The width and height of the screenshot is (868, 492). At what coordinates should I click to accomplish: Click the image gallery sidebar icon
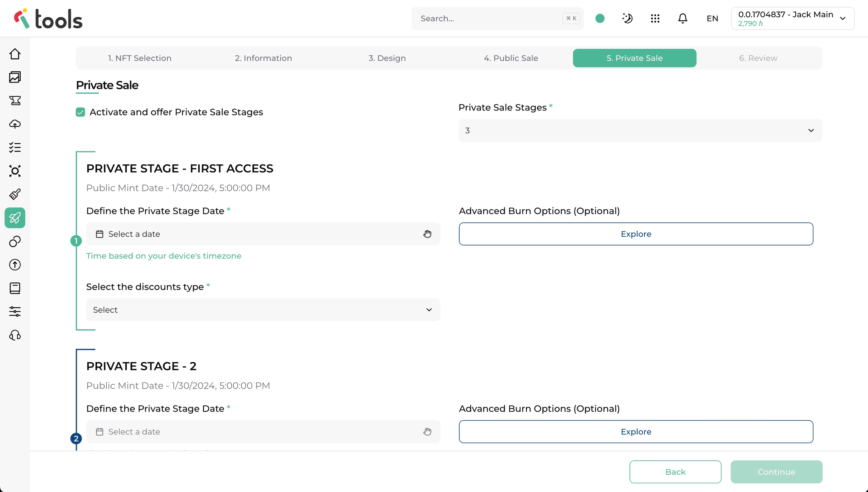[15, 77]
